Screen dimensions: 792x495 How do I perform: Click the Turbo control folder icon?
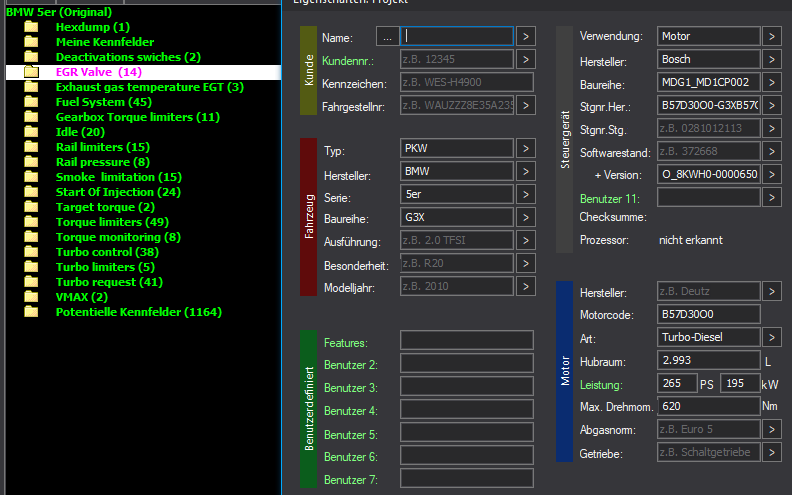point(31,252)
